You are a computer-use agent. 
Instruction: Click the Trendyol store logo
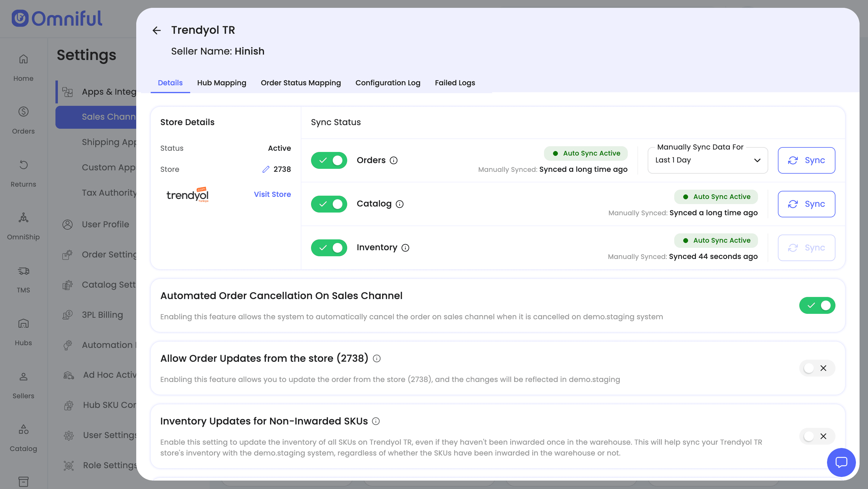[x=188, y=195]
